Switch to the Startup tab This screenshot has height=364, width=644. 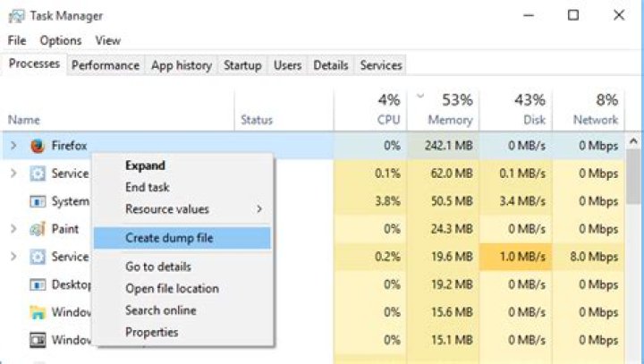pos(242,65)
